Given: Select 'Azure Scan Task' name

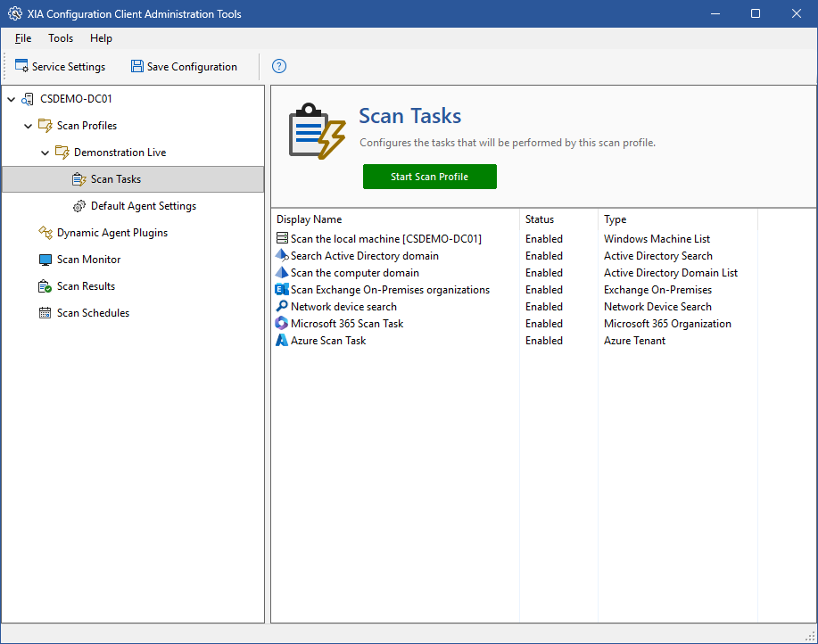Looking at the screenshot, I should (328, 341).
